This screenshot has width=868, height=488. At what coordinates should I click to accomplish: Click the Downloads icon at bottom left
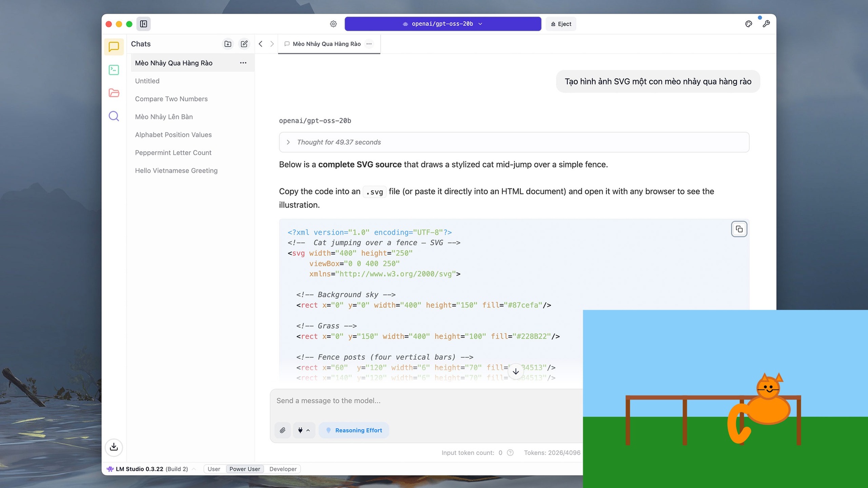click(114, 447)
